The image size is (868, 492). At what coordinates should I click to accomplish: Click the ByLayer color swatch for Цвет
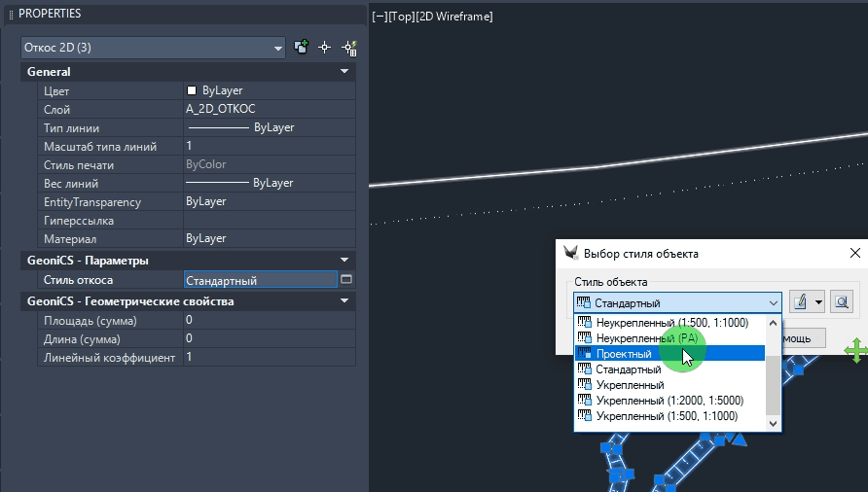click(x=192, y=90)
